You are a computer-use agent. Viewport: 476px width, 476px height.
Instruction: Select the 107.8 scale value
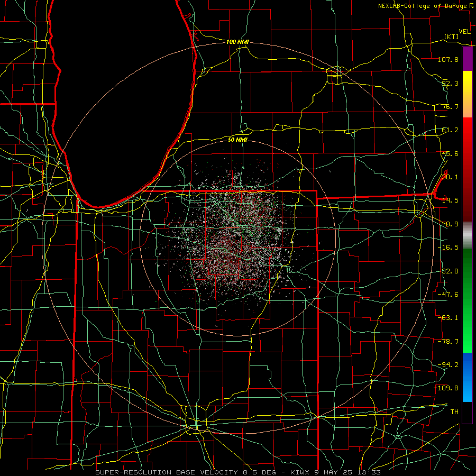tap(448, 59)
